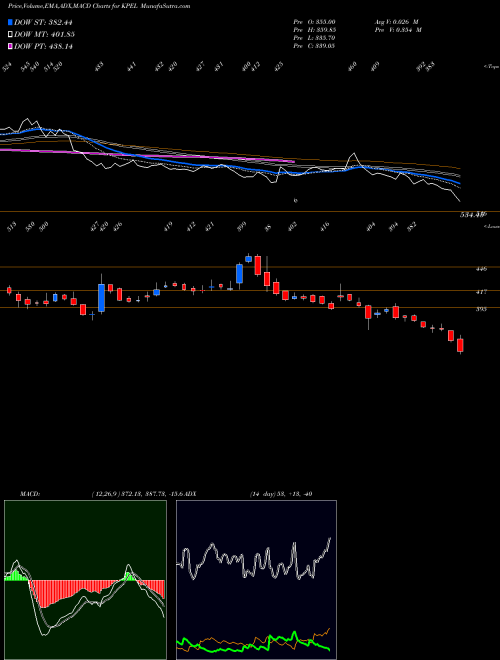
Task: Click the last red candlestick at chart end
Action: point(460,345)
